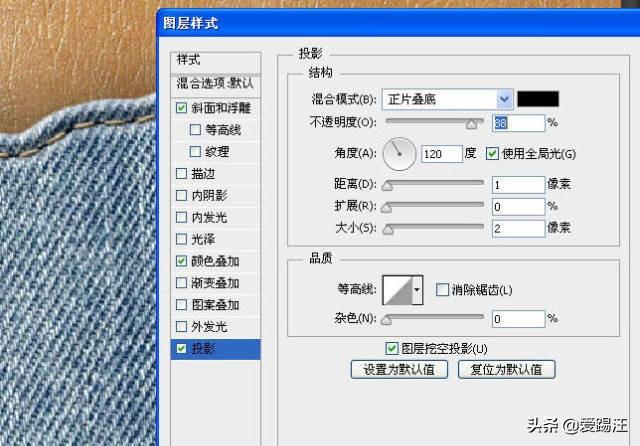Enable the 内发光 checkbox
Image resolution: width=640 pixels, height=446 pixels.
[181, 217]
